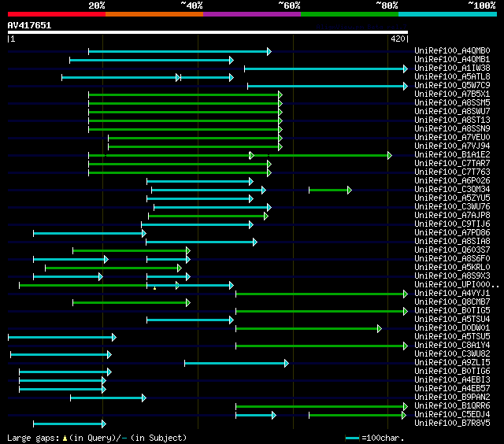The width and height of the screenshot is (504, 444).
Task: Select the UniRef100_B9PAN2 label
Action: tap(452, 398)
